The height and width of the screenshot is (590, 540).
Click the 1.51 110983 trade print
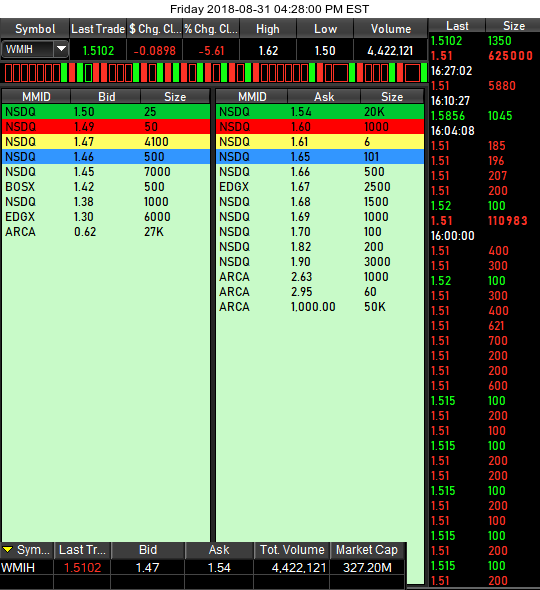pos(484,221)
